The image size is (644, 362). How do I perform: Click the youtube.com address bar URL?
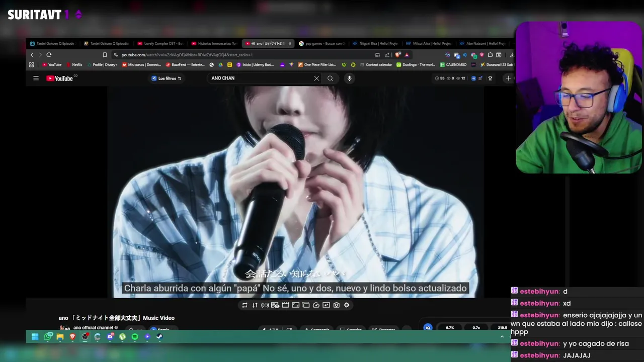187,55
